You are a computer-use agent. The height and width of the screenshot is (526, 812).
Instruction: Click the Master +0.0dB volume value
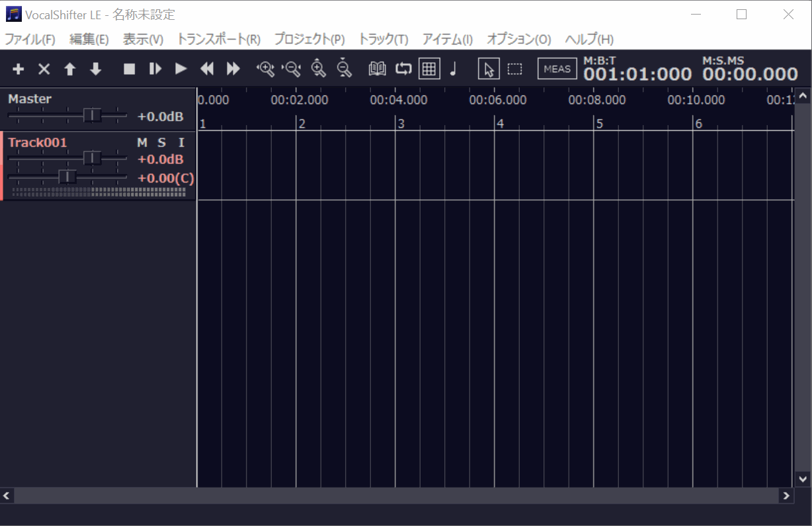(x=161, y=116)
